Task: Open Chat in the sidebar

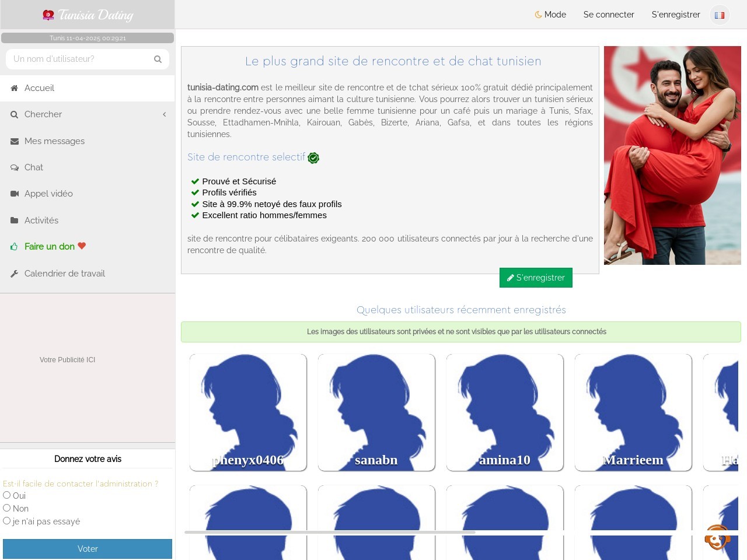Action: [x=88, y=167]
